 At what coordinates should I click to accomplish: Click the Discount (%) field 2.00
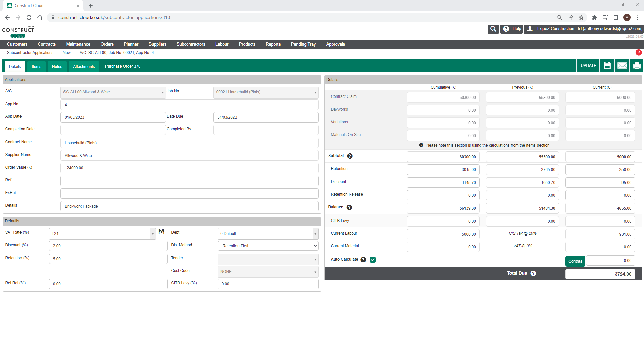(x=108, y=246)
